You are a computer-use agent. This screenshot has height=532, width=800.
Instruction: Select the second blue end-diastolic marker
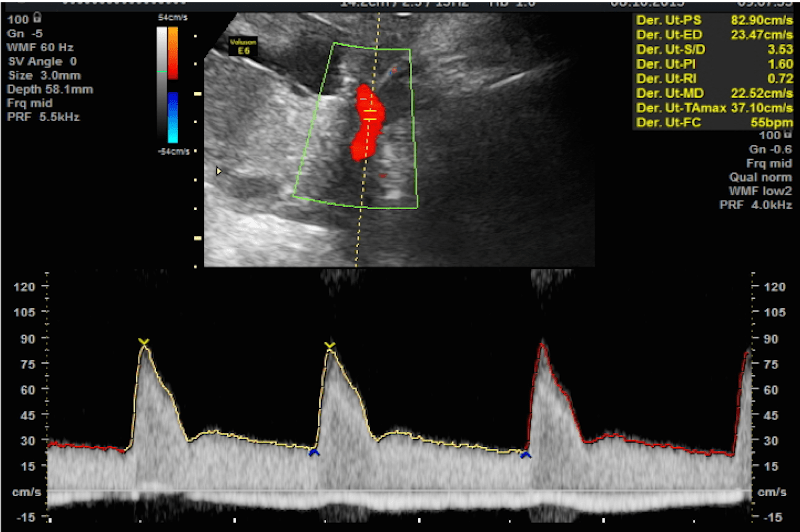coord(525,455)
